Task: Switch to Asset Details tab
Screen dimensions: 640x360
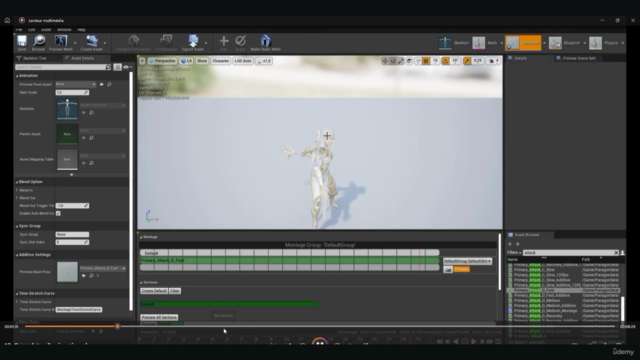Action: [x=82, y=58]
